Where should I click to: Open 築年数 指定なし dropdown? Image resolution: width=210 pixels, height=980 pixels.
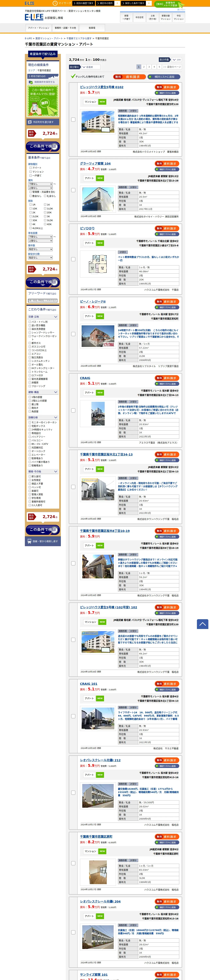coord(40,249)
